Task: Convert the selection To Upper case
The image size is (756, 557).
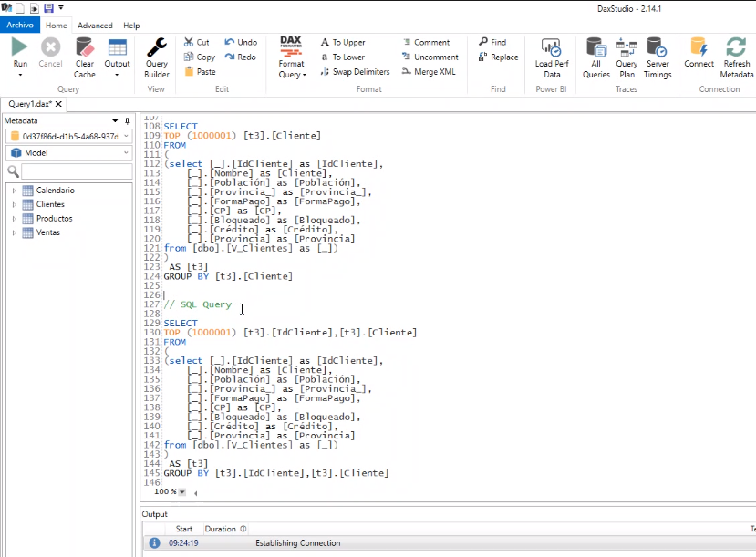Action: (343, 43)
